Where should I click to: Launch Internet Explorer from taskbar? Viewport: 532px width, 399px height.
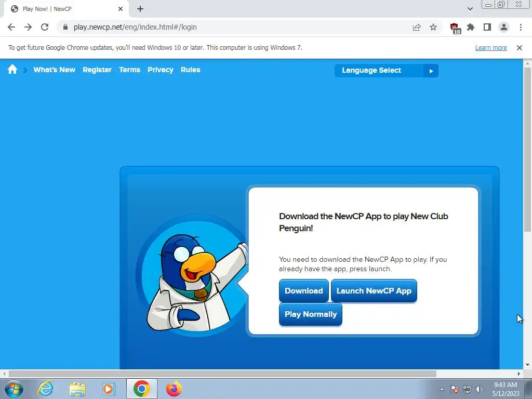point(45,389)
